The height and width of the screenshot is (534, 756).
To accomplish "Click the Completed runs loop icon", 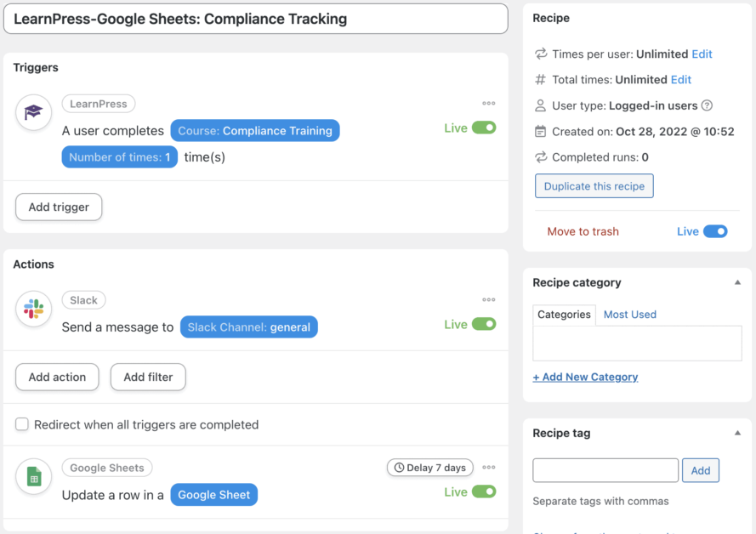I will (x=541, y=157).
